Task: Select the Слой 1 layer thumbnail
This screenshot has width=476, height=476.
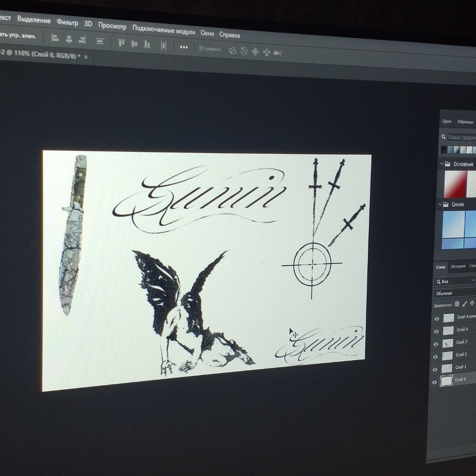Action: coord(447,369)
